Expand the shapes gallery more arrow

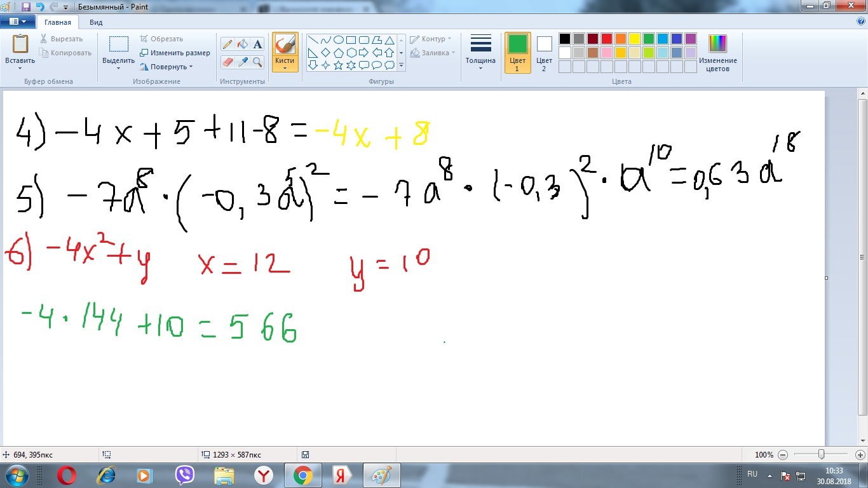[x=401, y=65]
